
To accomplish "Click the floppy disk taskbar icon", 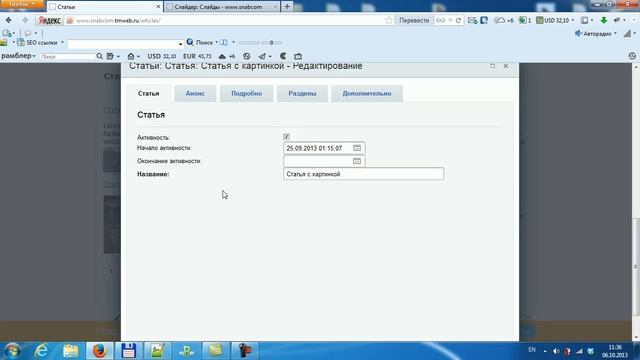I will click(x=129, y=351).
